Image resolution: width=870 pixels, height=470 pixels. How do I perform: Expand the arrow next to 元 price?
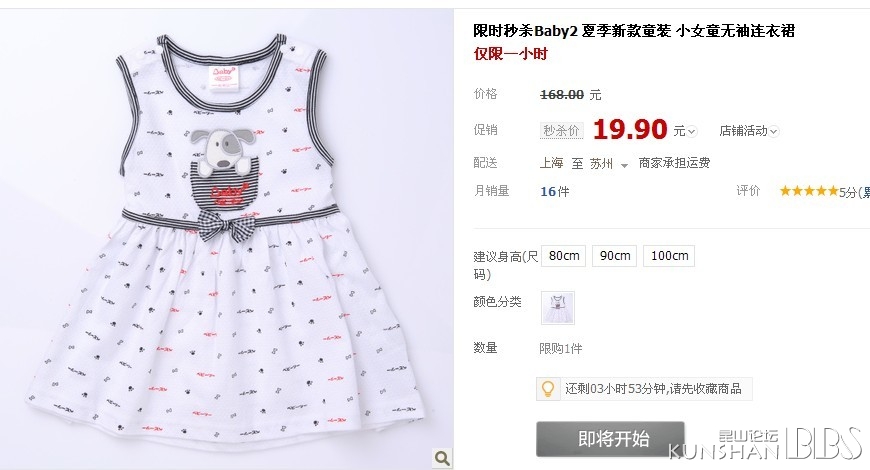pyautogui.click(x=691, y=132)
